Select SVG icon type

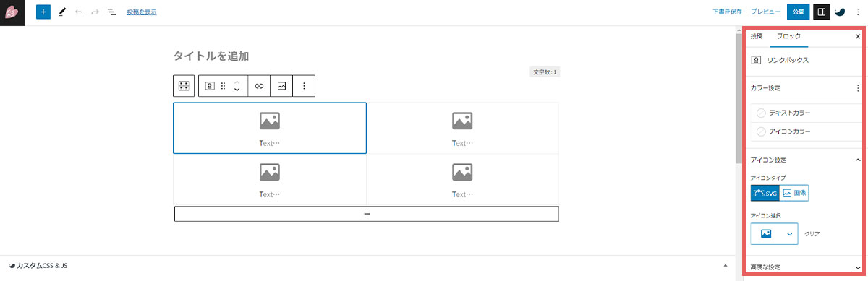tap(765, 193)
